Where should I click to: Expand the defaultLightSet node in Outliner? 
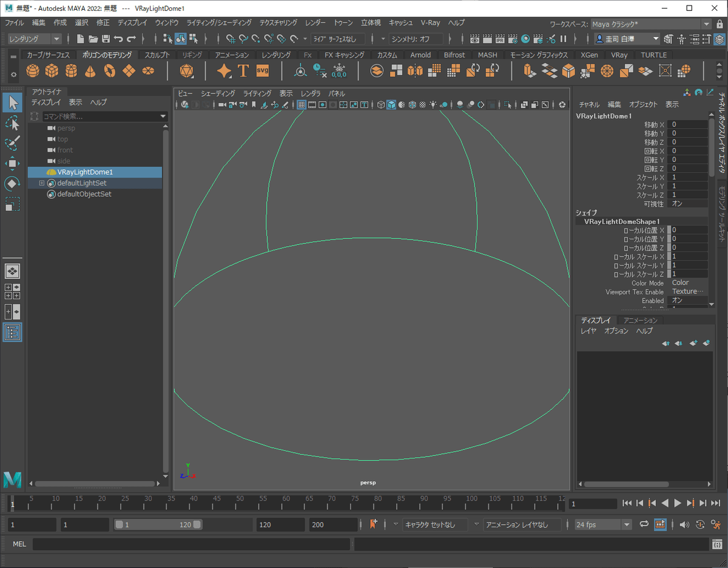[x=42, y=183]
